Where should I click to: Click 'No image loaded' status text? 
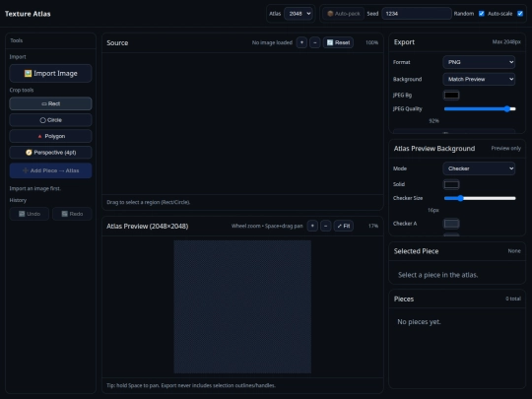coord(272,42)
